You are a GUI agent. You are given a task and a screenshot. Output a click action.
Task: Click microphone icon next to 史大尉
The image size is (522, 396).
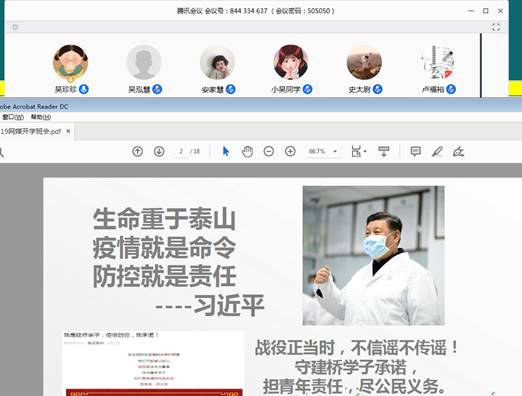[x=377, y=89]
